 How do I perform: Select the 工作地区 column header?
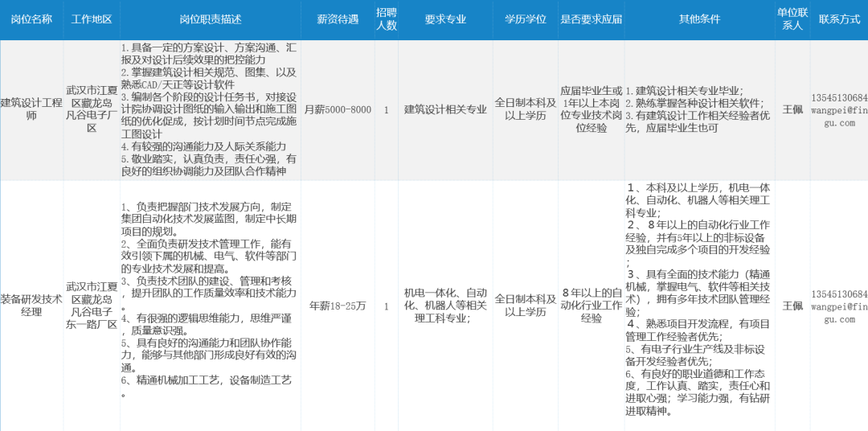point(91,19)
